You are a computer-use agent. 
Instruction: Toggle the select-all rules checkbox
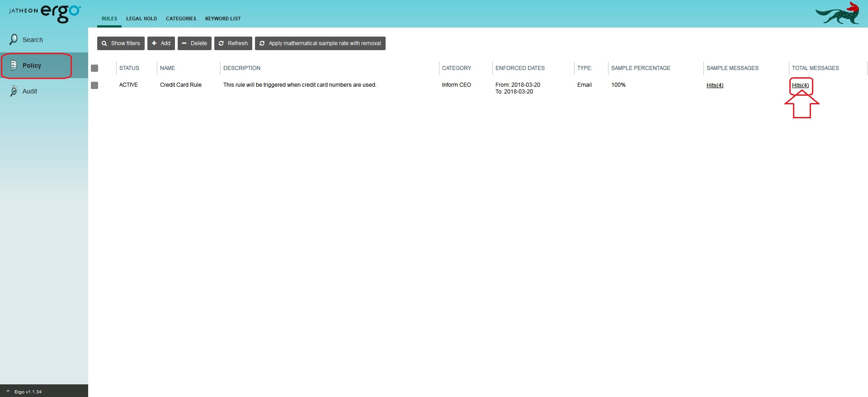[94, 68]
